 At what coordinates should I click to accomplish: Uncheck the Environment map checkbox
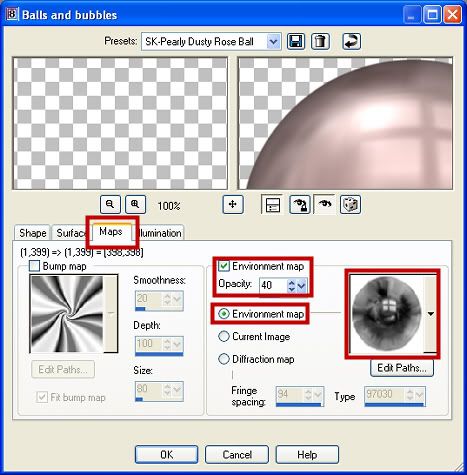[224, 266]
